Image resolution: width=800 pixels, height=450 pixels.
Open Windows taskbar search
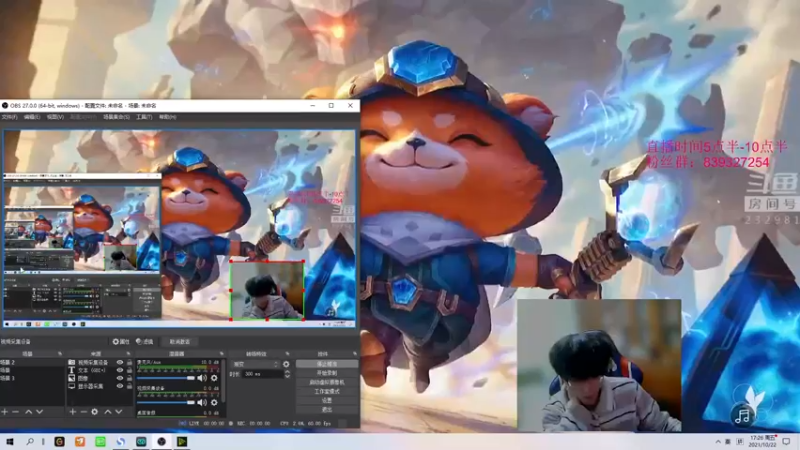pyautogui.click(x=30, y=442)
